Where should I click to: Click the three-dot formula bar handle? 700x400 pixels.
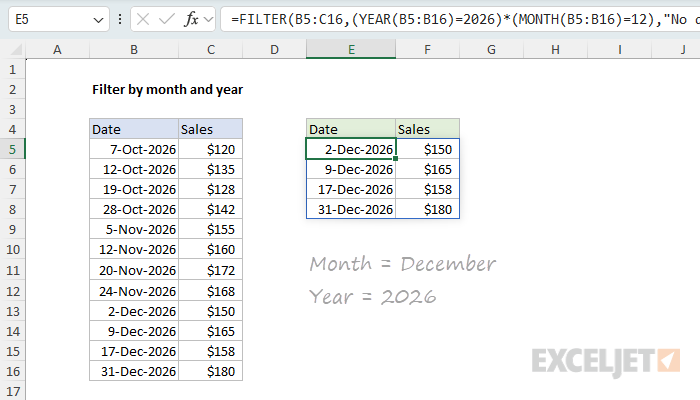click(120, 19)
